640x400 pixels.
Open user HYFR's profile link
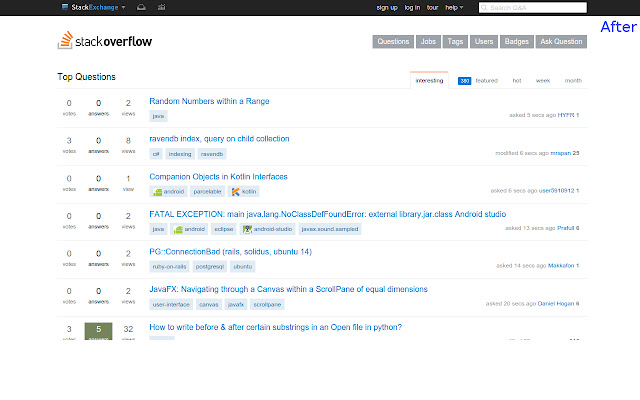566,115
